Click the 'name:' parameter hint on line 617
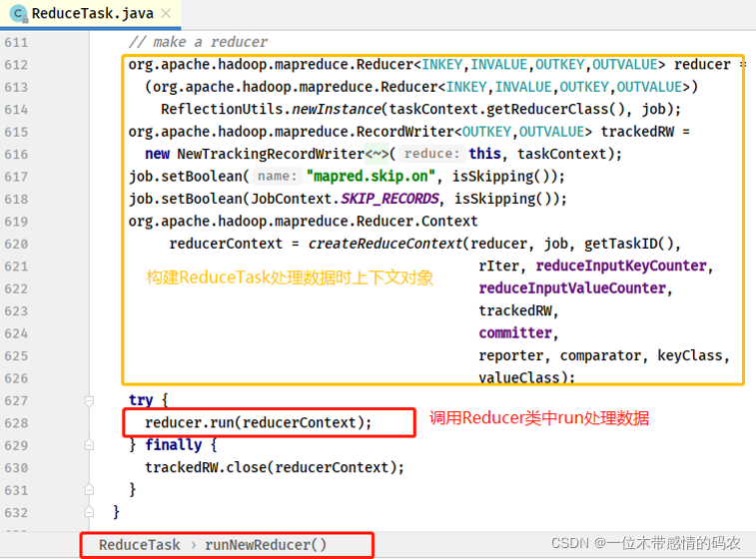The width and height of the screenshot is (756, 559). click(277, 176)
